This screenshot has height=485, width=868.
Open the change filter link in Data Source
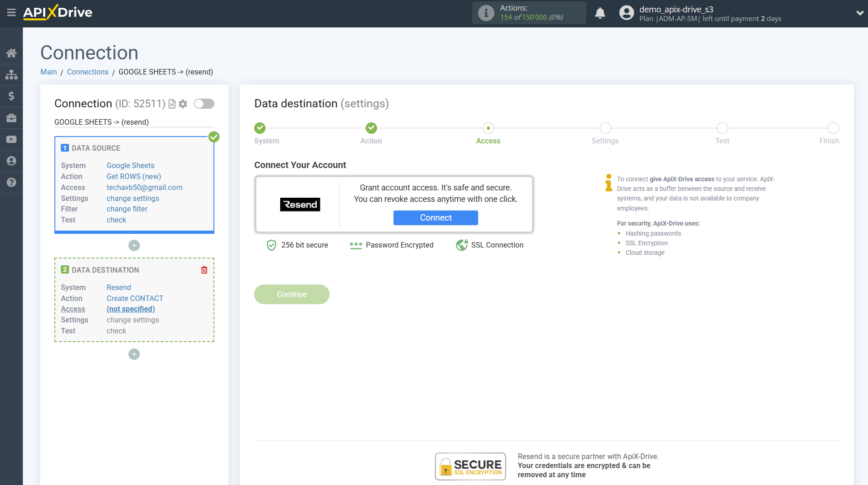(127, 209)
